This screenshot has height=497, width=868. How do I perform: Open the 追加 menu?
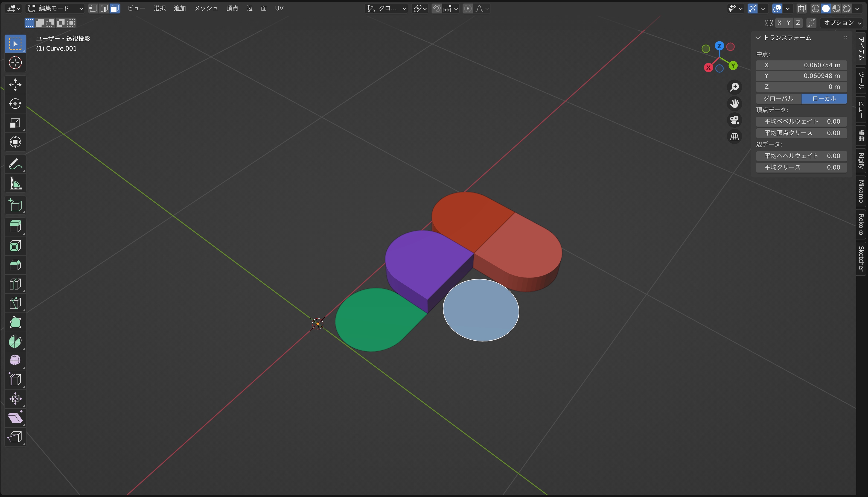point(180,8)
